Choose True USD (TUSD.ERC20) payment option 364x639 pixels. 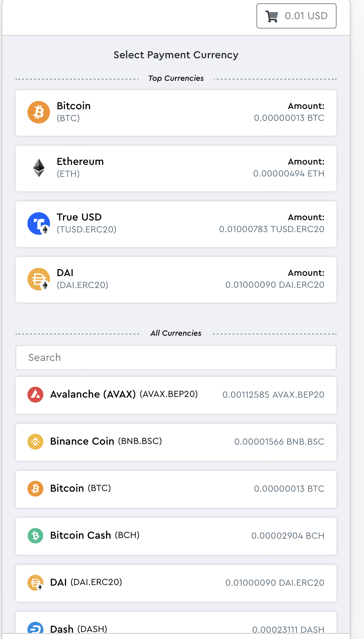coord(176,224)
